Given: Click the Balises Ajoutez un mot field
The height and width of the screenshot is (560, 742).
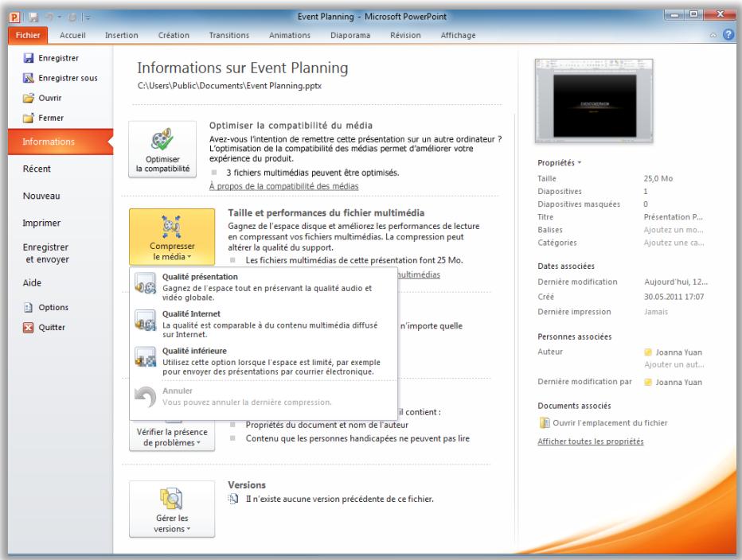Looking at the screenshot, I should click(674, 230).
